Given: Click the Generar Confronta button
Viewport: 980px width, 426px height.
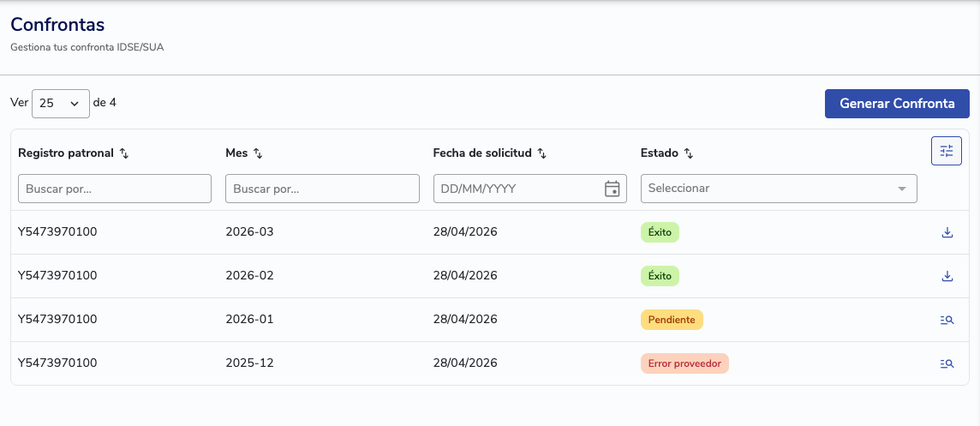Looking at the screenshot, I should (896, 104).
